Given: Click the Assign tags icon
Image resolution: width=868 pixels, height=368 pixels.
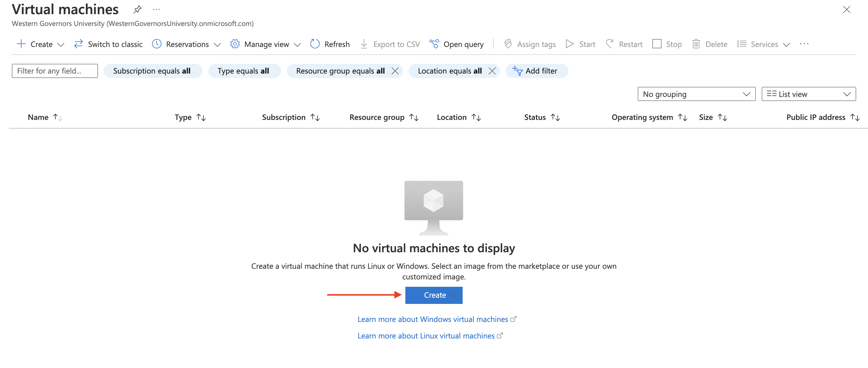Looking at the screenshot, I should pos(508,44).
